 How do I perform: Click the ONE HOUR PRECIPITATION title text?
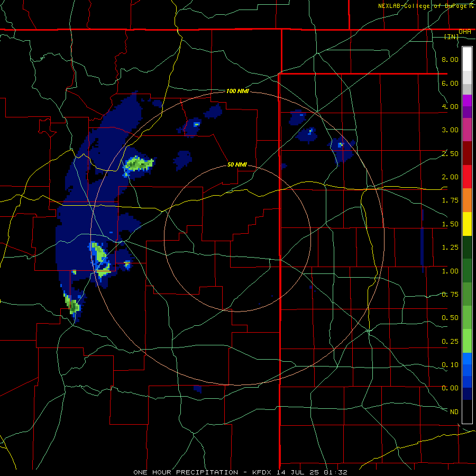pos(186,472)
